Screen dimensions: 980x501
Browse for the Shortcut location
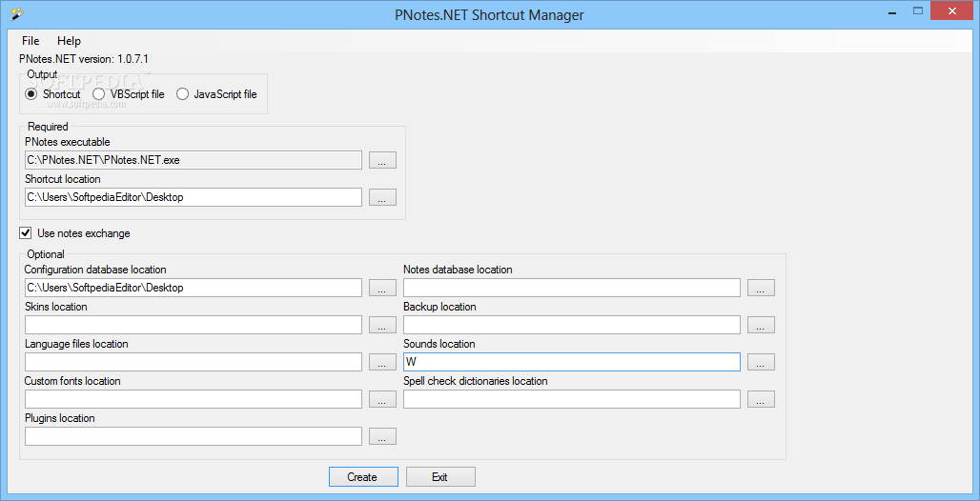(x=382, y=197)
